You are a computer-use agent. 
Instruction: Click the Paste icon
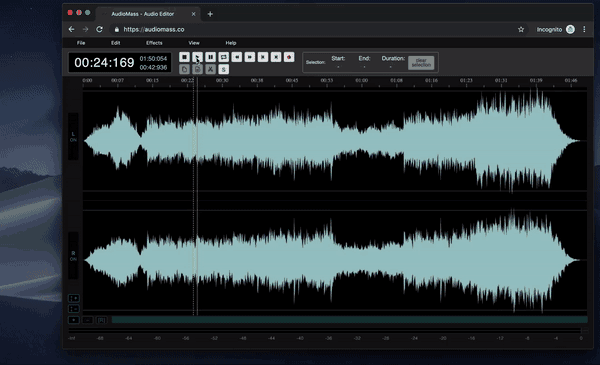[x=197, y=69]
